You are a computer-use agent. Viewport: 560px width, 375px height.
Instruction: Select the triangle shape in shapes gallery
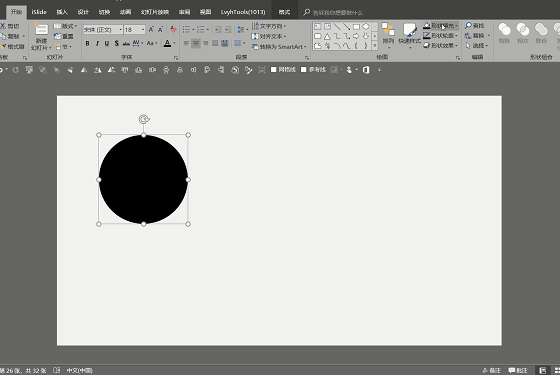pyautogui.click(x=327, y=36)
